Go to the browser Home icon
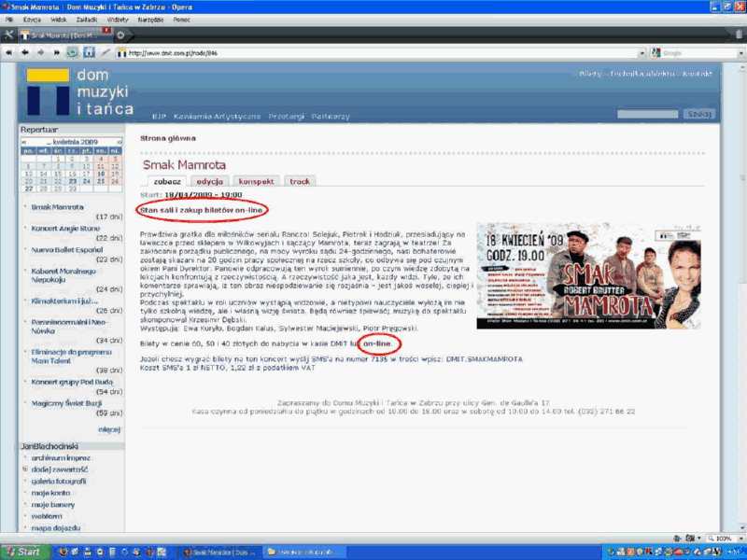 89,52
